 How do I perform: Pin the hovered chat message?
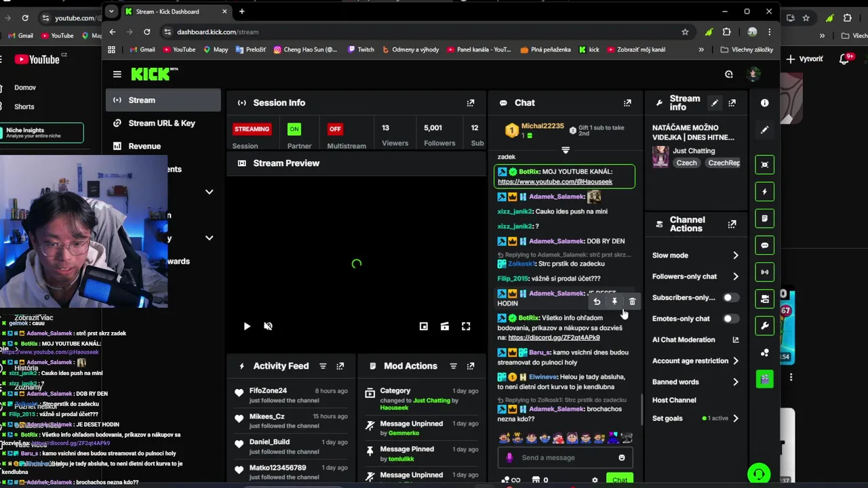[614, 302]
